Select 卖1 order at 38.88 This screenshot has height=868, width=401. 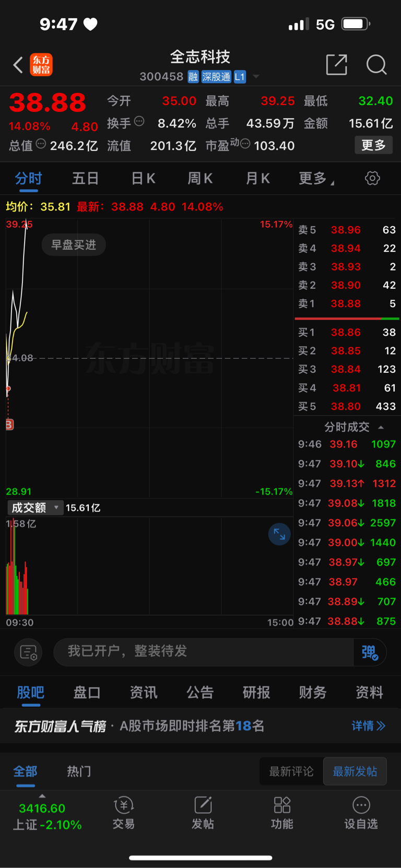(347, 303)
